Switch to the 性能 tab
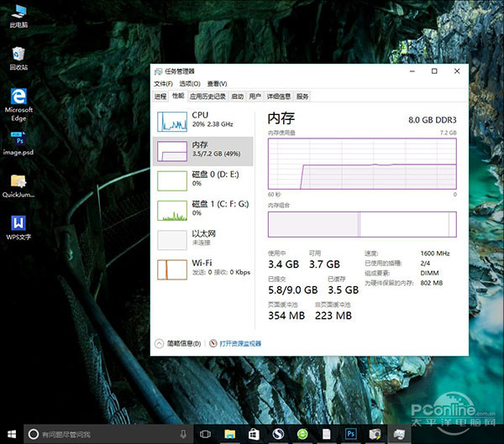 pos(178,96)
